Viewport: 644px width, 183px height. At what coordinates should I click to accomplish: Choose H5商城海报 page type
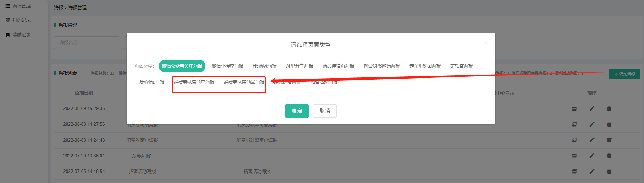pyautogui.click(x=265, y=66)
